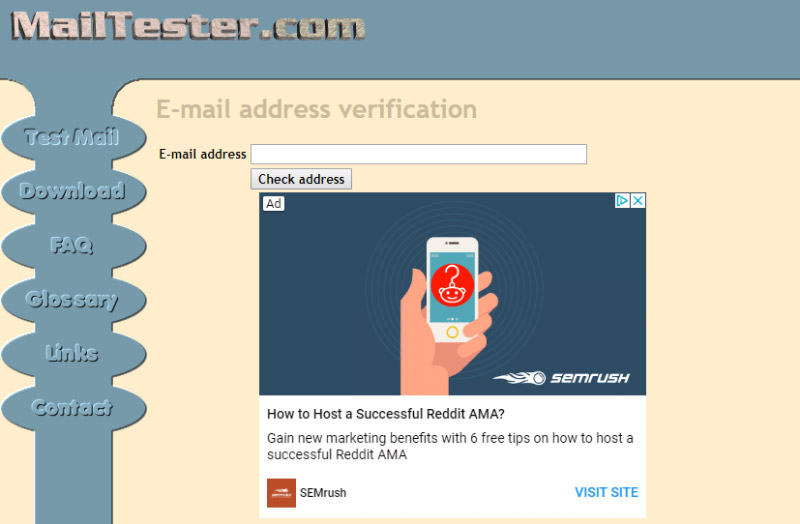Close the ad with the X icon
Screen dimensions: 800x524
(x=638, y=201)
